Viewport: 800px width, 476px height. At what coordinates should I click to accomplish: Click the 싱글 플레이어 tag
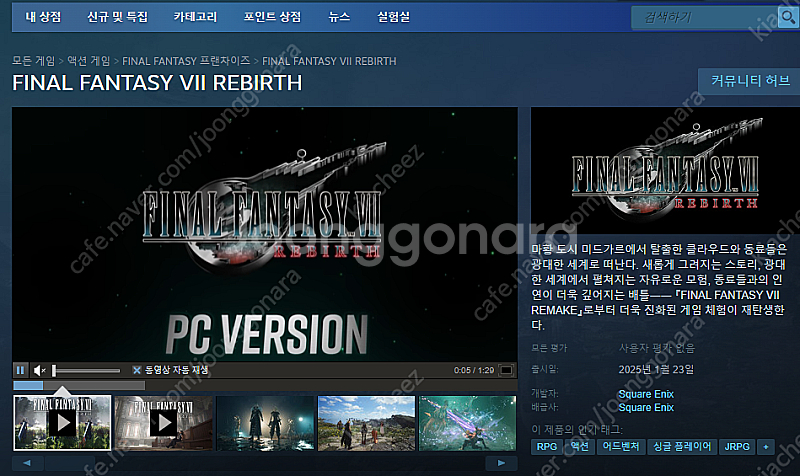[x=682, y=446]
